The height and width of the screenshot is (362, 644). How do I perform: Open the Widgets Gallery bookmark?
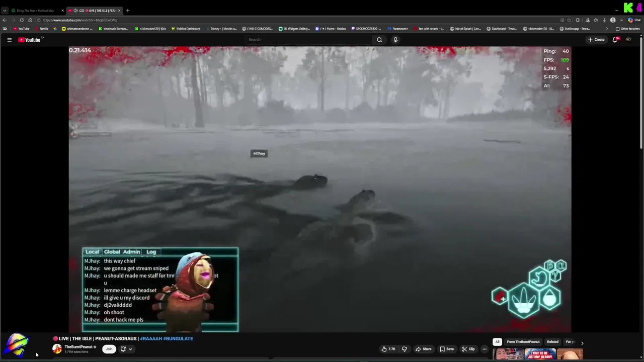294,29
